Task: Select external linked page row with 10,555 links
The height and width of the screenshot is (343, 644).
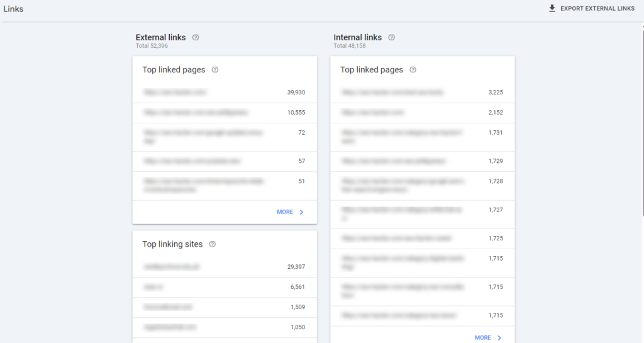Action: tap(225, 113)
